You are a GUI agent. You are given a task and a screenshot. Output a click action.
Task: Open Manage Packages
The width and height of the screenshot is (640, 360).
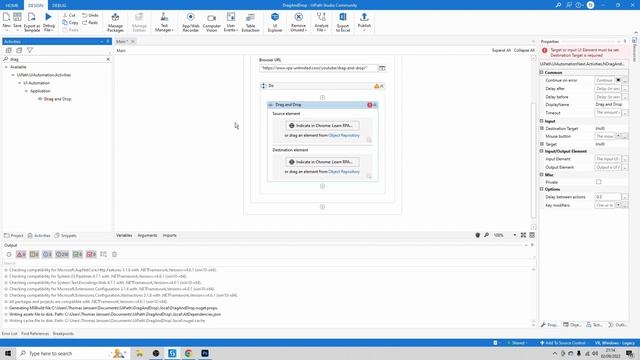click(x=115, y=22)
